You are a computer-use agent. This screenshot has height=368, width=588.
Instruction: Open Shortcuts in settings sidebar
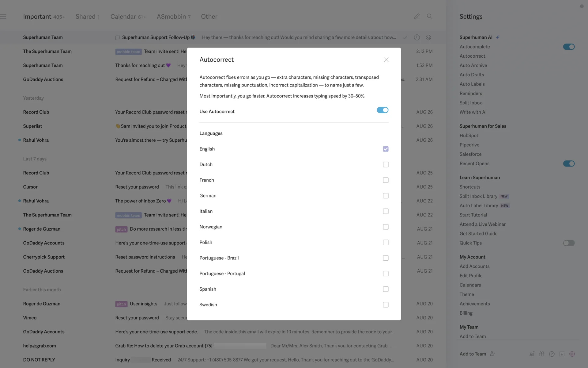coord(470,187)
